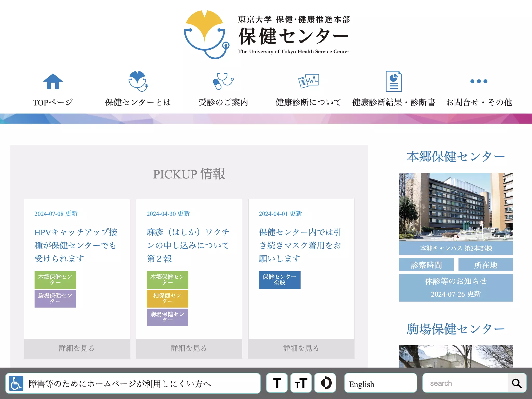532x399 pixels.
Task: Toggle the high contrast mode button
Action: coord(325,383)
